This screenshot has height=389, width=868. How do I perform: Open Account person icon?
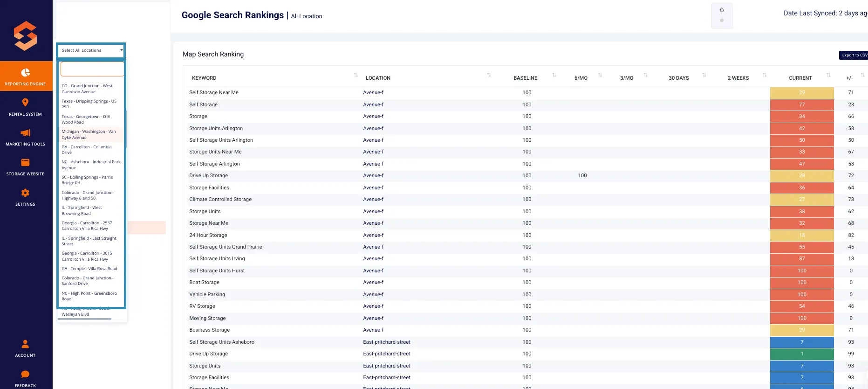pyautogui.click(x=25, y=344)
